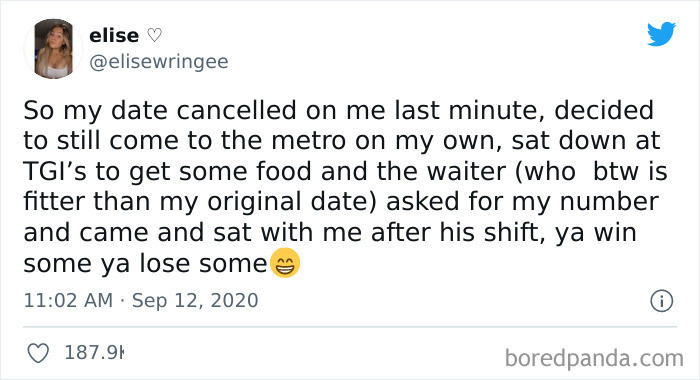The height and width of the screenshot is (380, 700).
Task: Open the @elisewringee handle link
Action: (159, 62)
